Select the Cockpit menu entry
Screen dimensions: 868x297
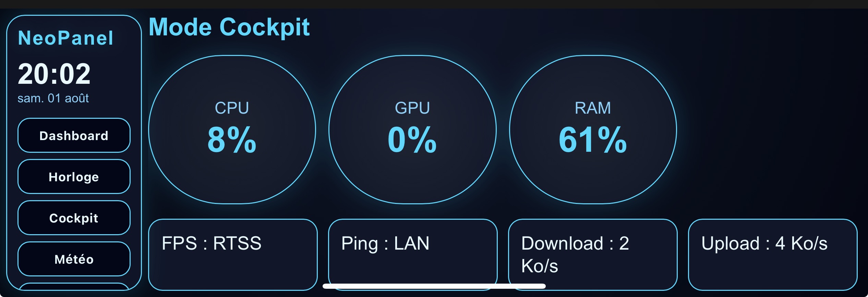[74, 218]
